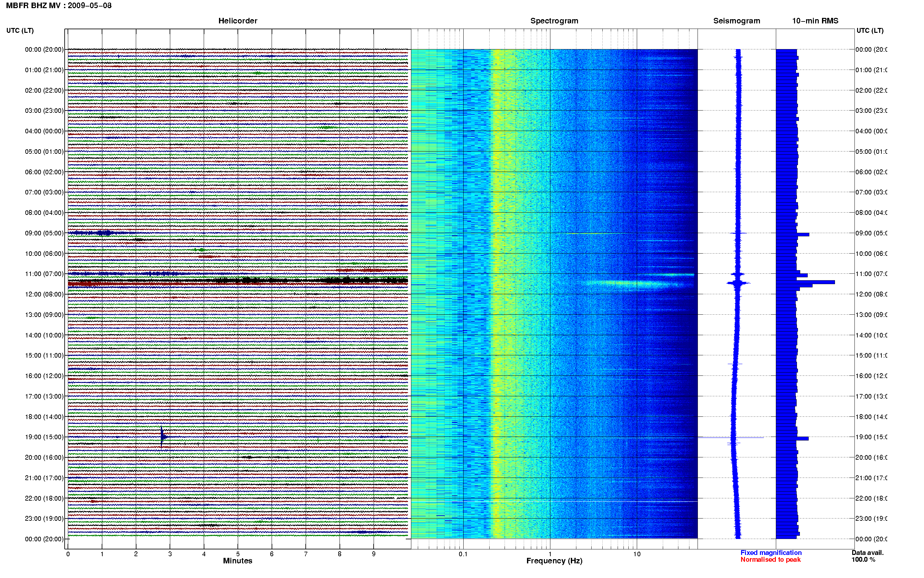Click the right-side '18:00 (14:' time label

click(x=871, y=417)
